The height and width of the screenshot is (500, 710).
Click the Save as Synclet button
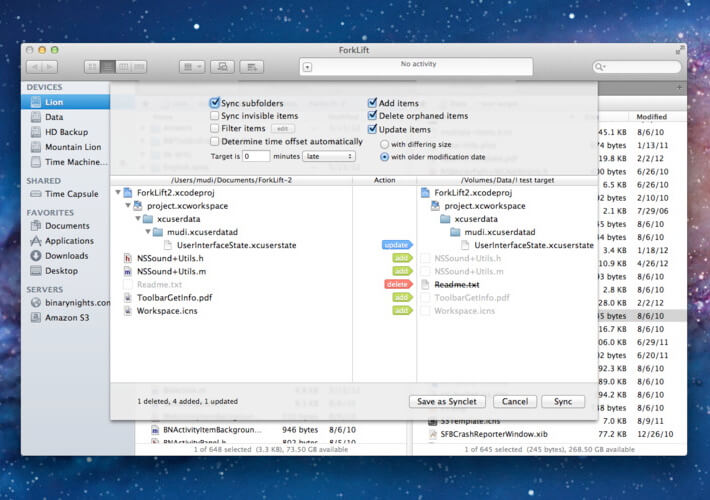(447, 401)
